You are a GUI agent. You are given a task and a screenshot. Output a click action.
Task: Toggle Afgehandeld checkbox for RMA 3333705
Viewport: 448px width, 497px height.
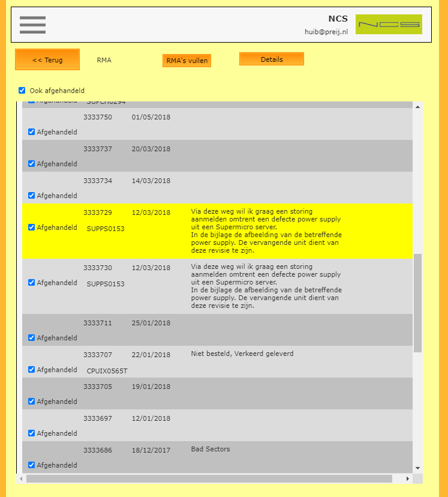coord(31,402)
